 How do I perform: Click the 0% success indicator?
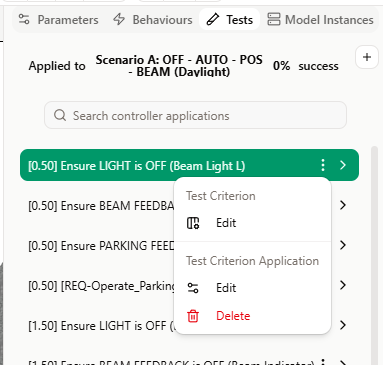306,66
